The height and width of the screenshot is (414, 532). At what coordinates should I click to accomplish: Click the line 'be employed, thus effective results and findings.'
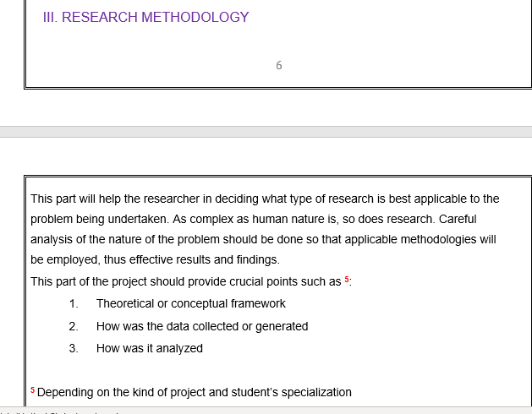pyautogui.click(x=155, y=259)
